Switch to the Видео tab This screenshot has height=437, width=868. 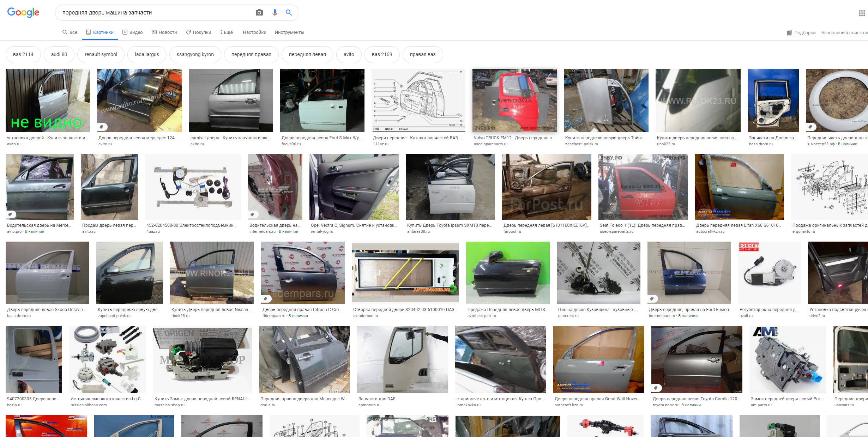coord(133,32)
